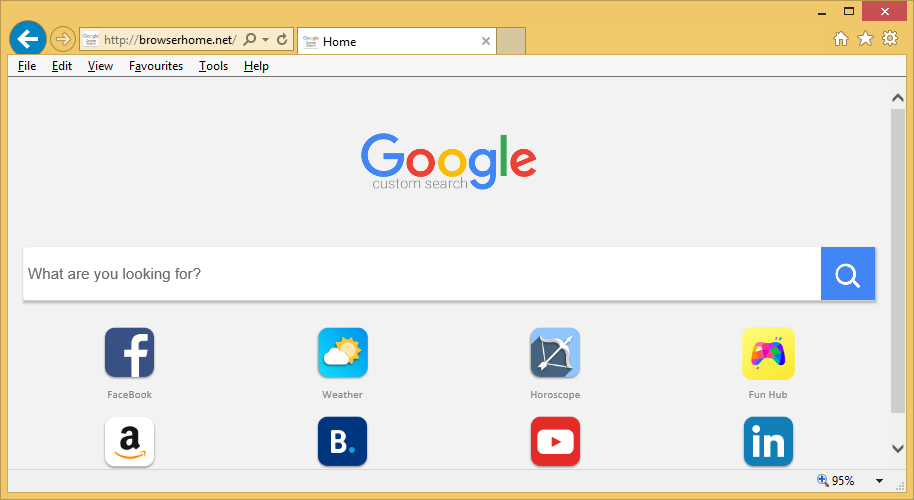The width and height of the screenshot is (914, 500).
Task: Open the File menu
Action: click(x=27, y=66)
